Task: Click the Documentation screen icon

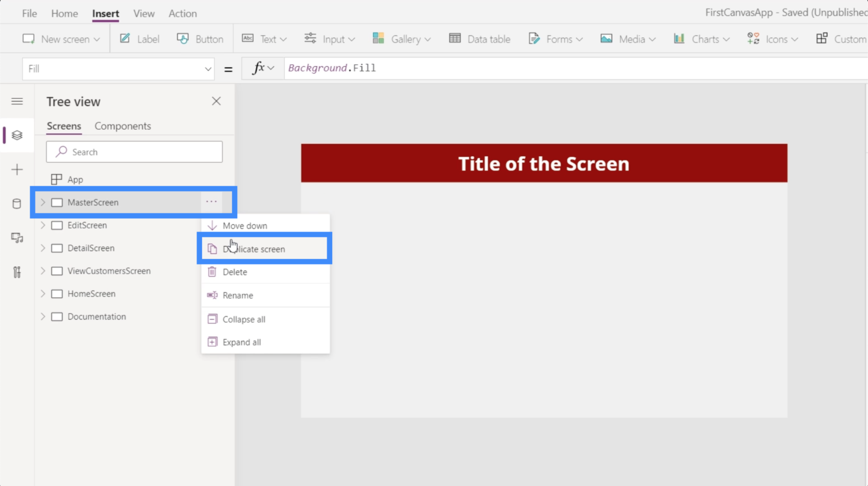Action: pyautogui.click(x=57, y=316)
